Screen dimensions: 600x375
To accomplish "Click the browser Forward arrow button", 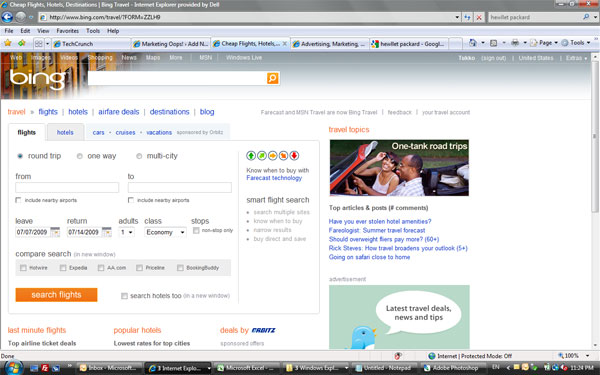I will point(21,17).
